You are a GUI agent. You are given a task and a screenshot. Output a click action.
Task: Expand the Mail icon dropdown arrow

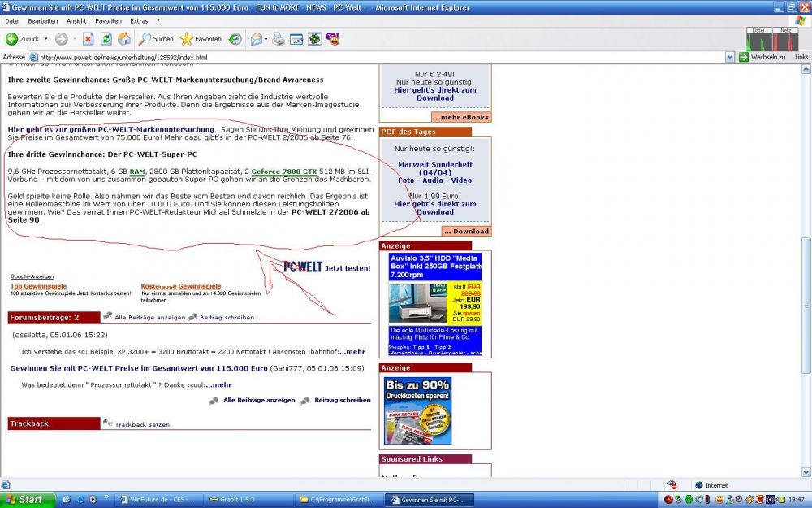(x=266, y=39)
